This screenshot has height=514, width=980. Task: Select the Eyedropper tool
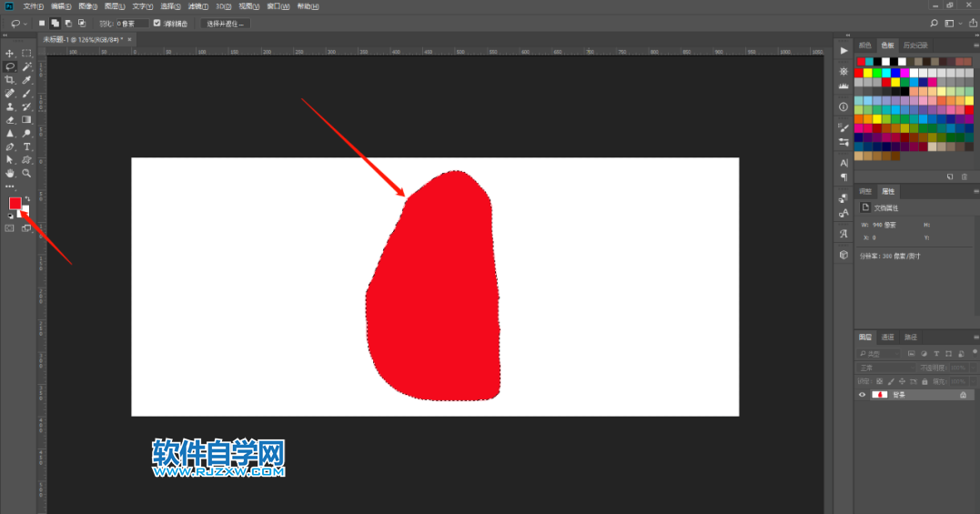click(x=26, y=80)
